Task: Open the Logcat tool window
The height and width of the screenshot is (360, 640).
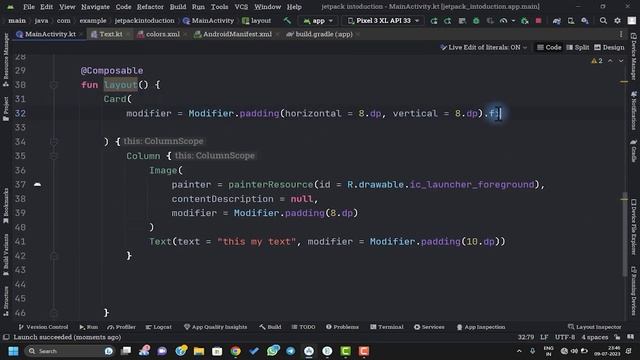Action: (x=159, y=327)
